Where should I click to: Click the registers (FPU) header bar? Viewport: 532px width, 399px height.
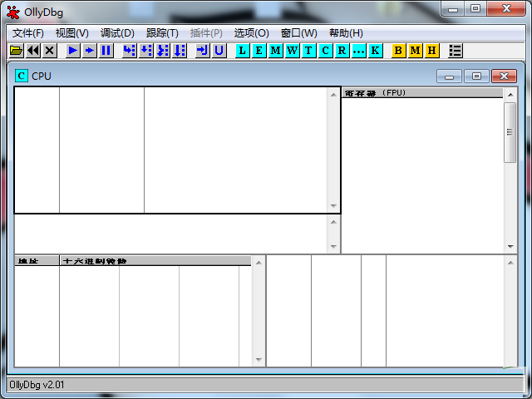[422, 93]
